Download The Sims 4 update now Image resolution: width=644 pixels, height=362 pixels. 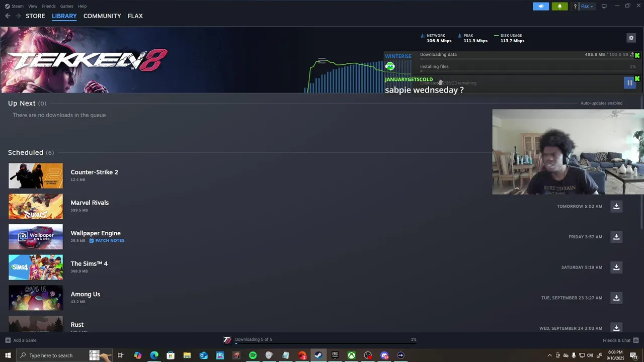[x=616, y=267]
